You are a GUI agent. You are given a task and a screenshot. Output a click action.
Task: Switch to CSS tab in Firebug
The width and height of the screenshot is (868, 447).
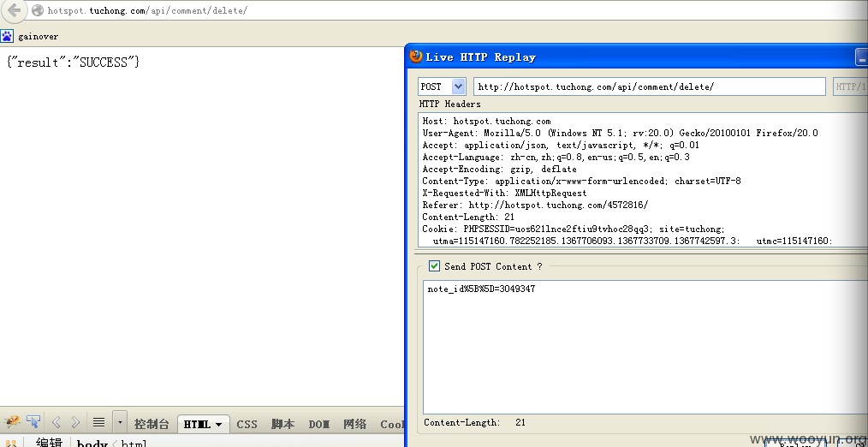(247, 424)
